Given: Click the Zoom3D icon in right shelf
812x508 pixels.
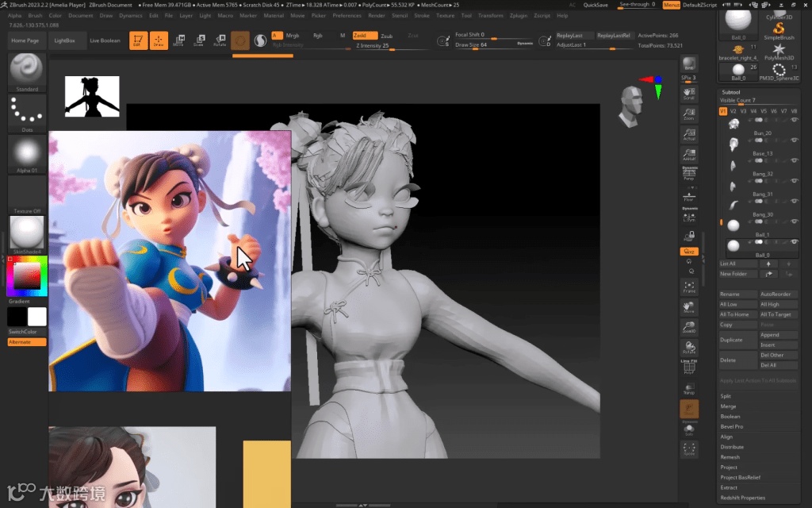Looking at the screenshot, I should [689, 327].
